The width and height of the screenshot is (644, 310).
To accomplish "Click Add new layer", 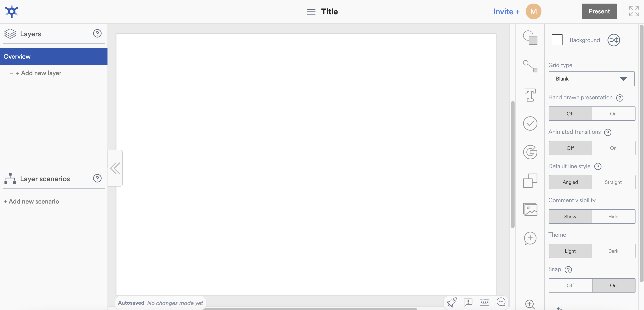I will click(x=39, y=73).
